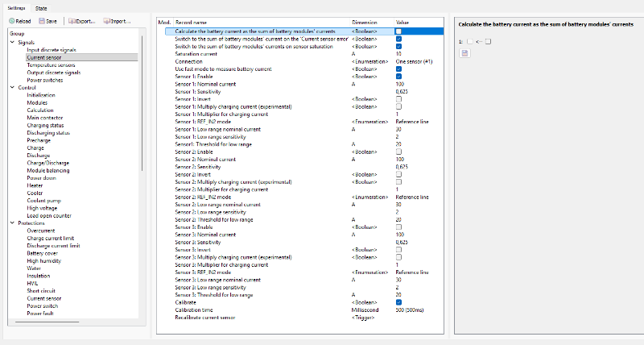Uncheck 'Switch to sum on sensor saturation'

coord(398,47)
